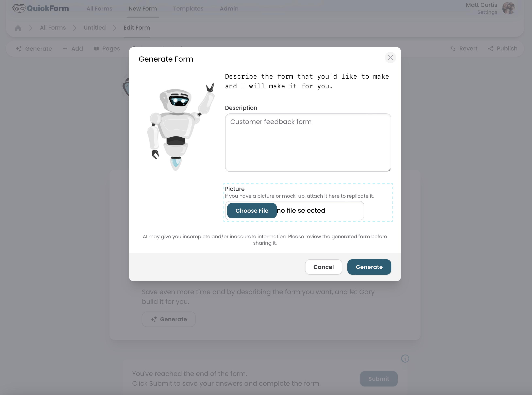The image size is (532, 395).
Task: Cancel the Generate Form dialog
Action: (x=323, y=267)
